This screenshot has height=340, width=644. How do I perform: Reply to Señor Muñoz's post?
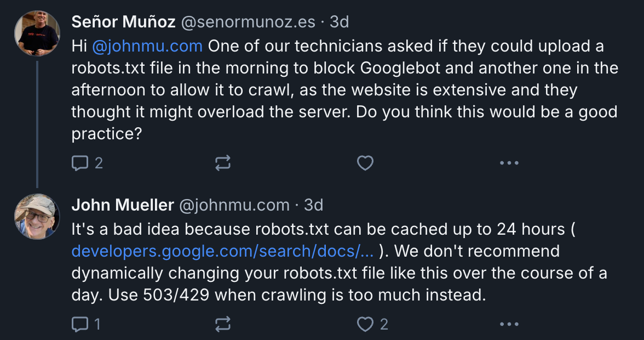coord(81,162)
